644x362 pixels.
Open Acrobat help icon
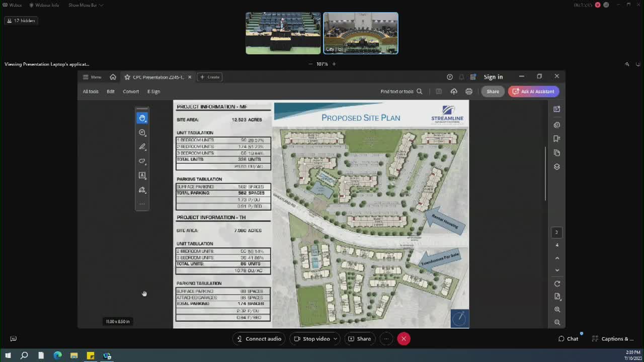click(450, 77)
